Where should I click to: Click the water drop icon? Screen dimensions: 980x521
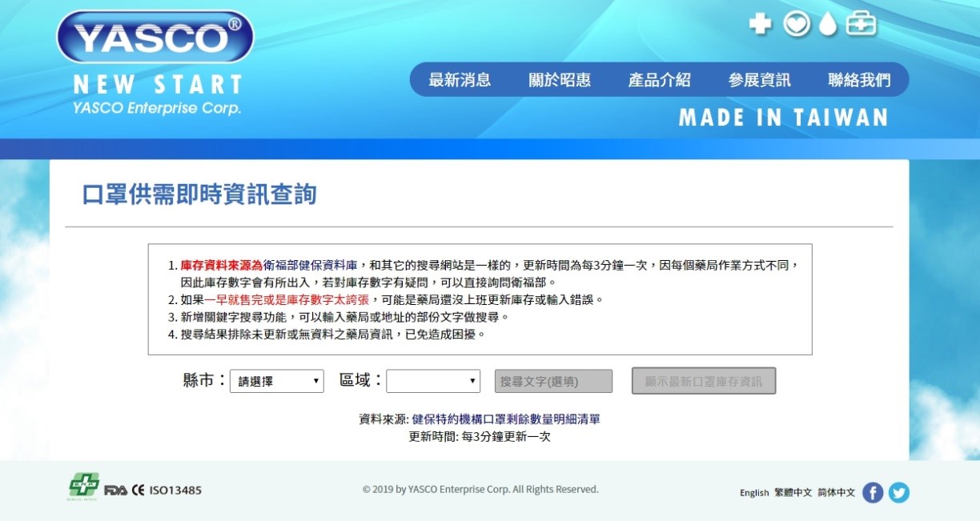coord(828,24)
